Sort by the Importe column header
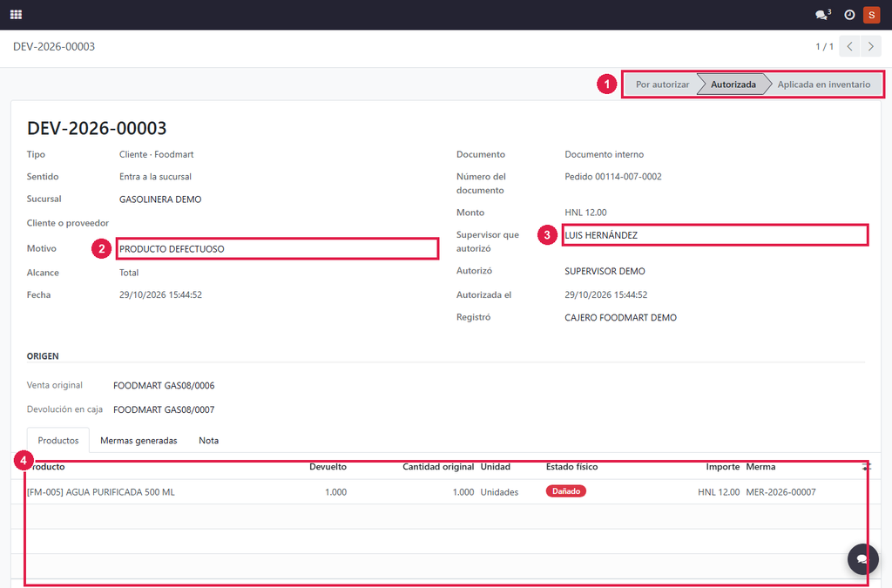Viewport: 892px width, 588px height. point(722,467)
